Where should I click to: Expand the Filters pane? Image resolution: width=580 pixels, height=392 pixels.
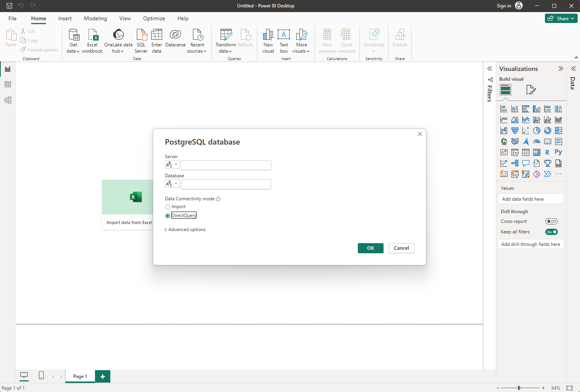pos(490,69)
